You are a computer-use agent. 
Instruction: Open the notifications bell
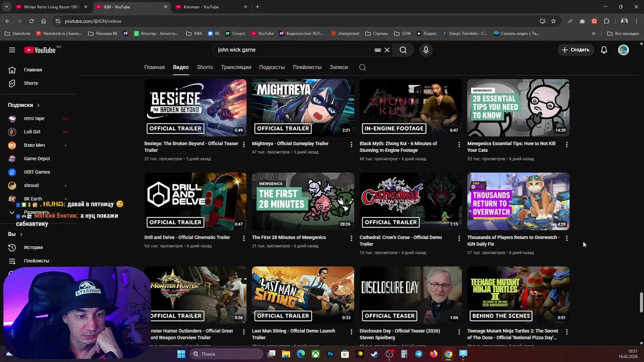tap(604, 50)
